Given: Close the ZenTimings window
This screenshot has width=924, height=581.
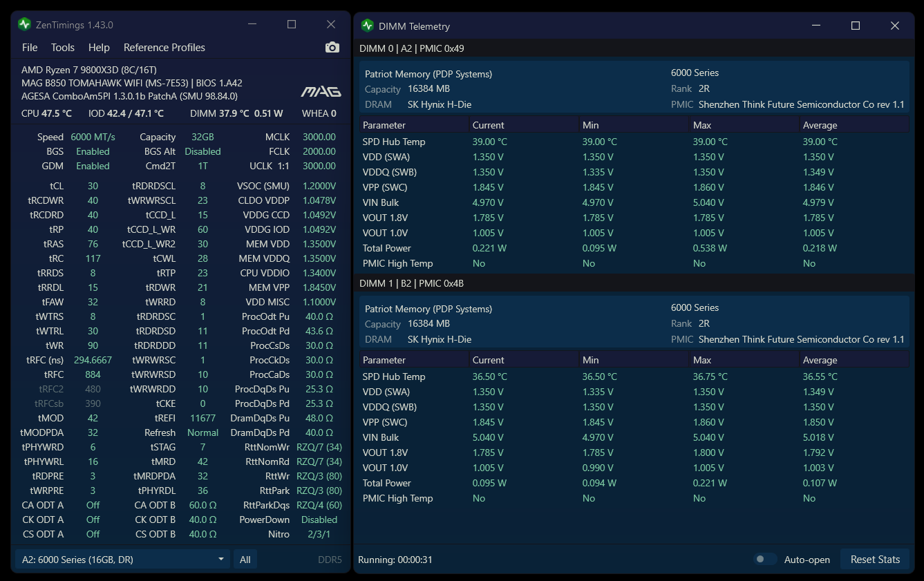Looking at the screenshot, I should click(x=331, y=25).
